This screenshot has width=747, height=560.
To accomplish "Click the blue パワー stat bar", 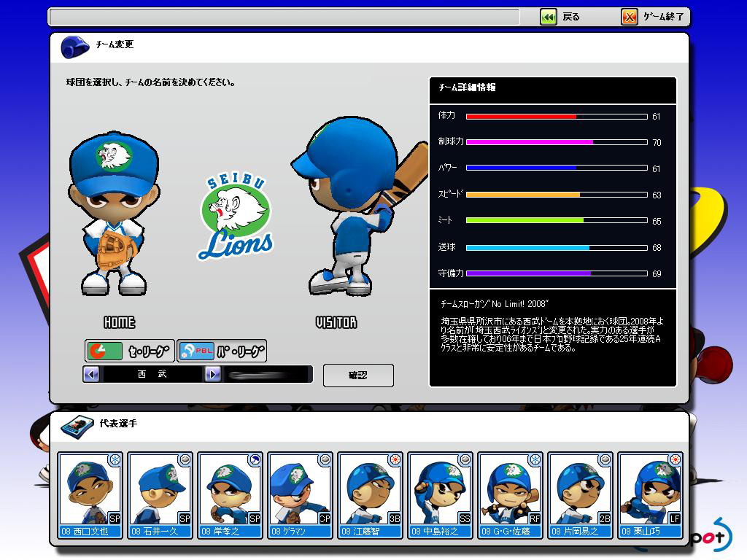I will (x=557, y=168).
